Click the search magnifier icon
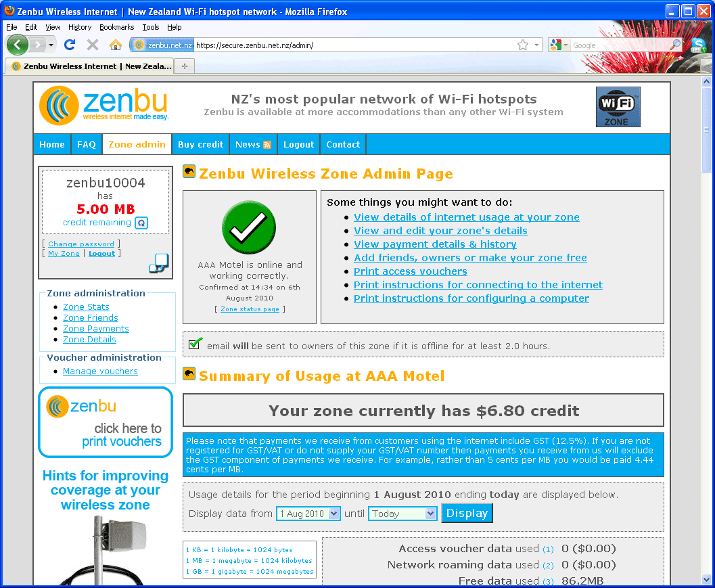 (674, 45)
